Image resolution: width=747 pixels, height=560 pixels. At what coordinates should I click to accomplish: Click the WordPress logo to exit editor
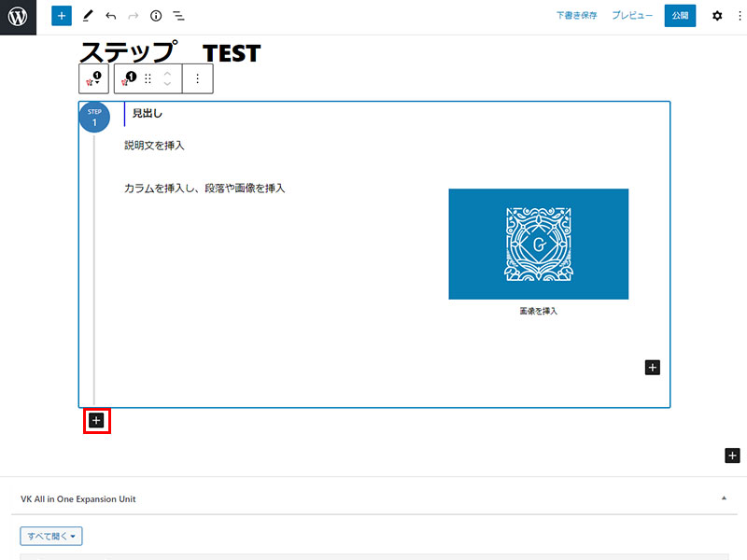pos(18,17)
